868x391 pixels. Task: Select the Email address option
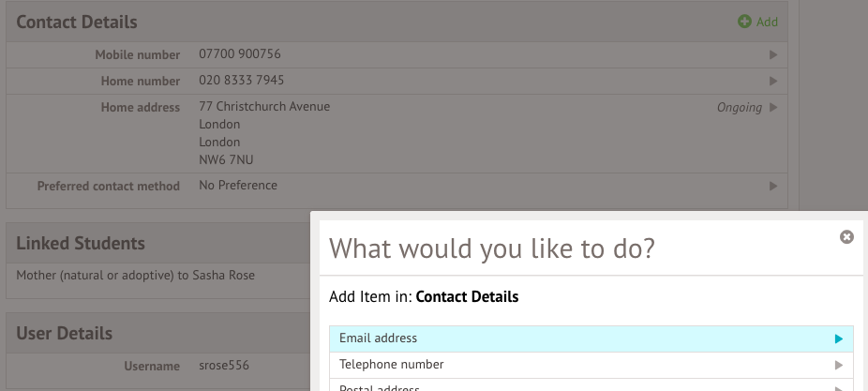(x=378, y=338)
